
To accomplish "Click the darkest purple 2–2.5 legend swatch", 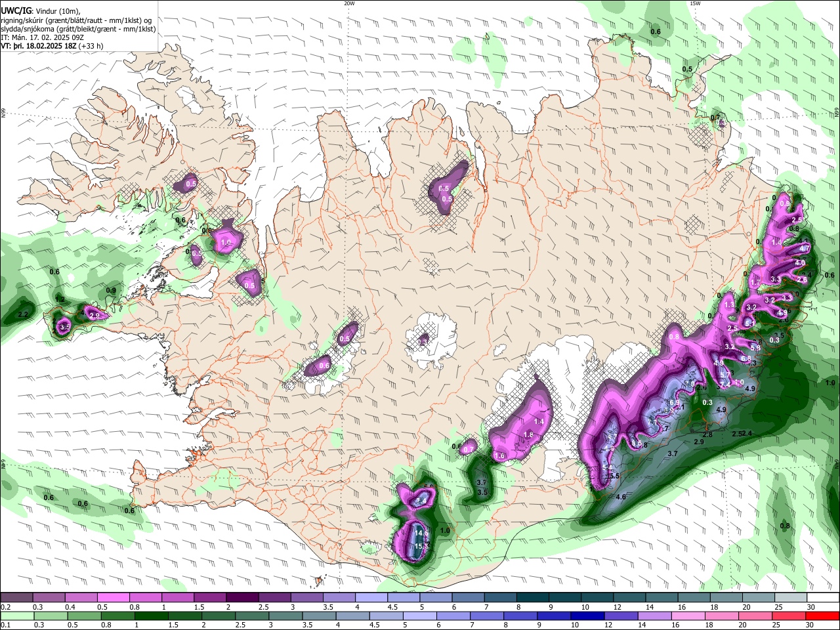I will (242, 597).
